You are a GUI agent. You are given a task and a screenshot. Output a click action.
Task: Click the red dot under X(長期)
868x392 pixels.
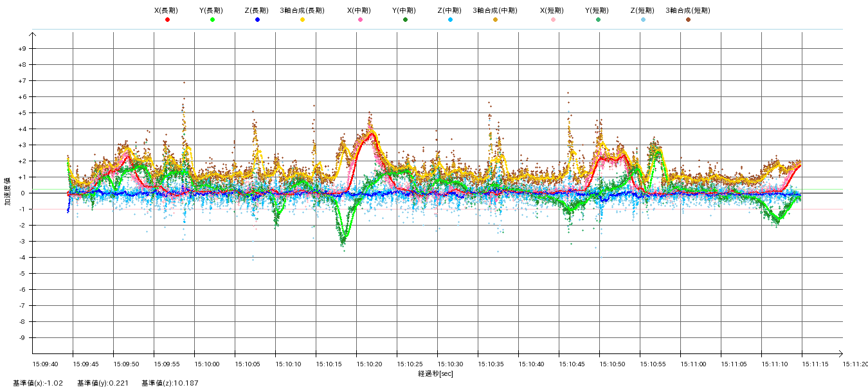click(x=167, y=20)
